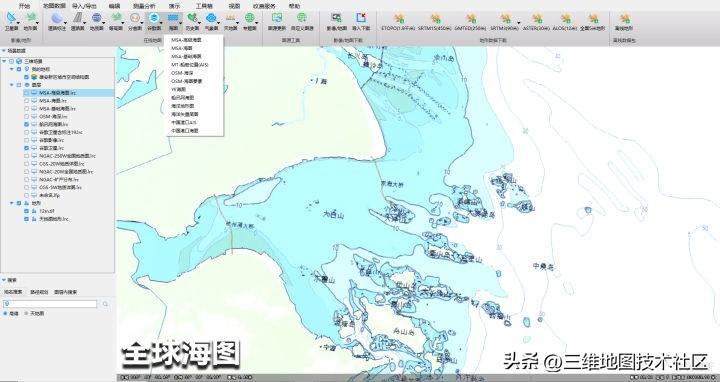This screenshot has height=382, width=720.
Task: Open the imagery/map download icon
Action: (x=337, y=18)
